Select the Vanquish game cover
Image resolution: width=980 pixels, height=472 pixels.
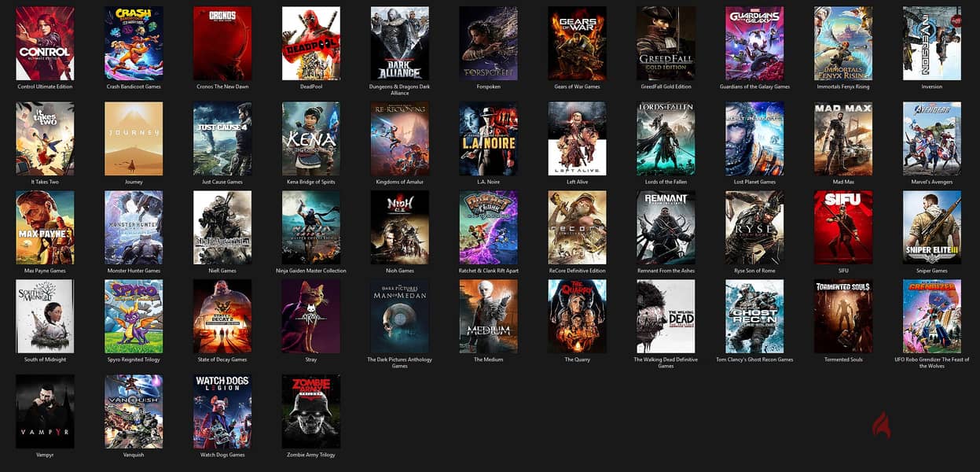(134, 411)
